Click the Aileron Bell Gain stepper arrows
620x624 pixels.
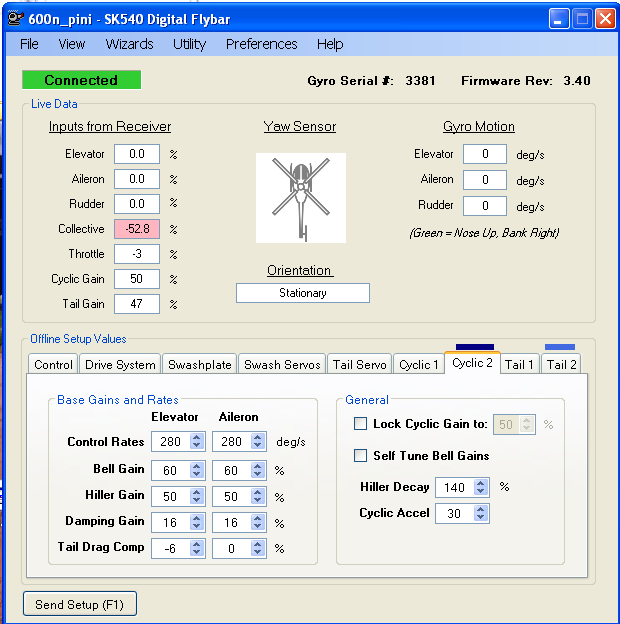257,470
